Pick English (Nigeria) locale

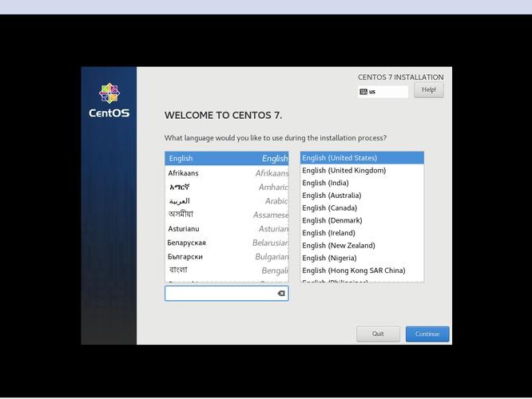tap(362, 259)
